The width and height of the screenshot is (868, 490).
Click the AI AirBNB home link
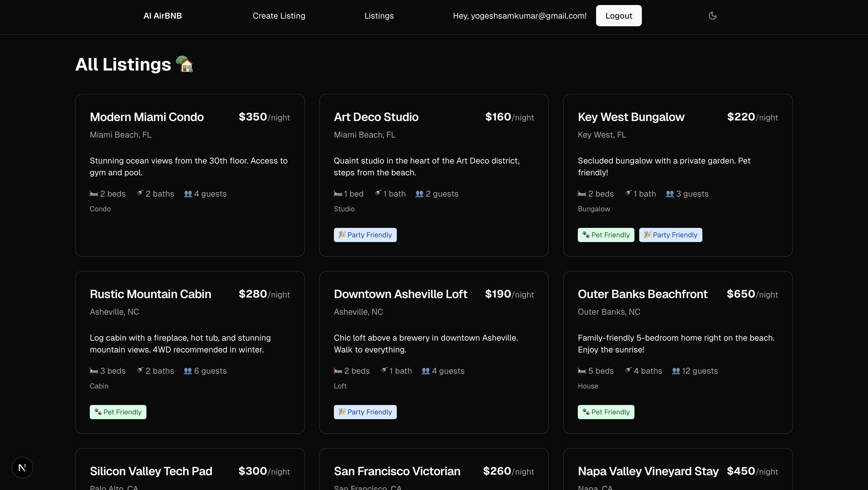tap(162, 16)
